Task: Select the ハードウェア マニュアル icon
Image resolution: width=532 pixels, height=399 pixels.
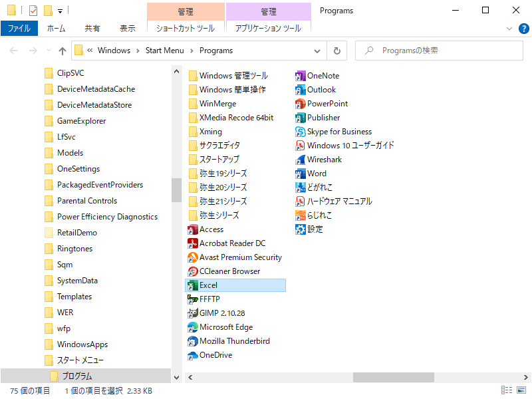Action: [x=301, y=201]
